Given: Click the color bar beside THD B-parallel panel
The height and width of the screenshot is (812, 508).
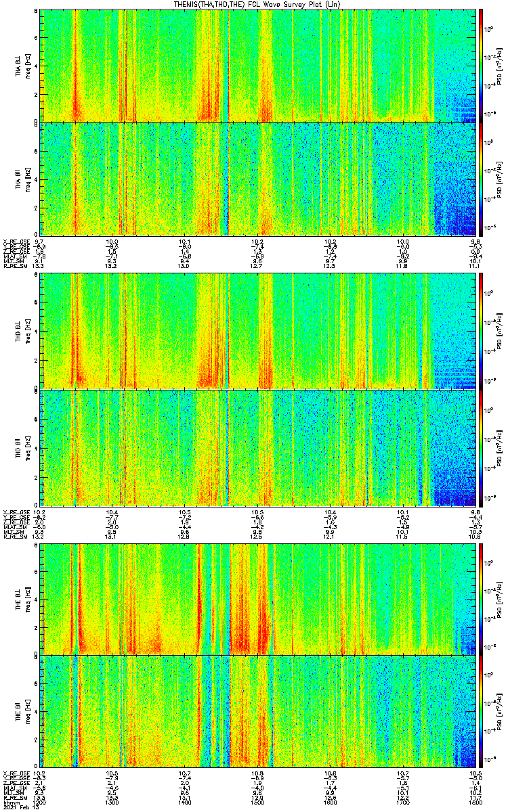Looking at the screenshot, I should pyautogui.click(x=482, y=448).
